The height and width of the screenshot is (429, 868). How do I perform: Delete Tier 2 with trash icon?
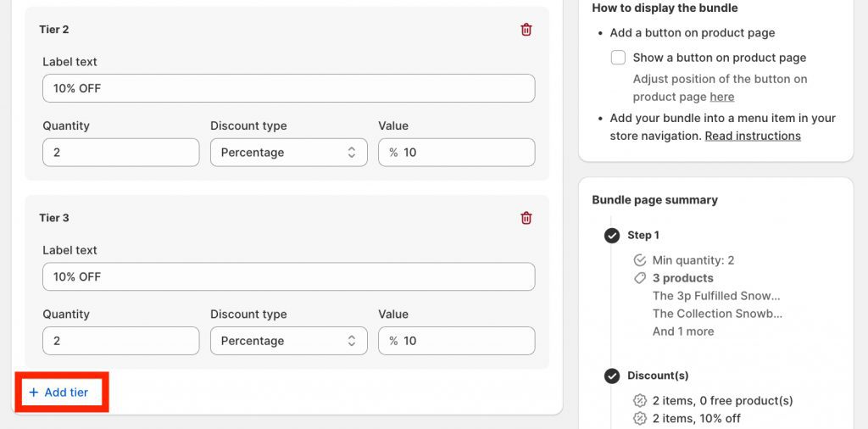526,30
